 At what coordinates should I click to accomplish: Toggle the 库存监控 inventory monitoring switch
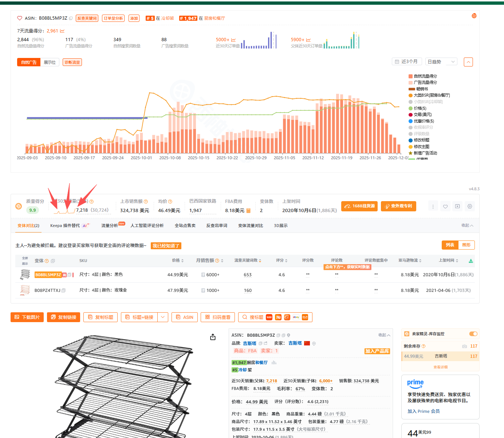click(473, 334)
